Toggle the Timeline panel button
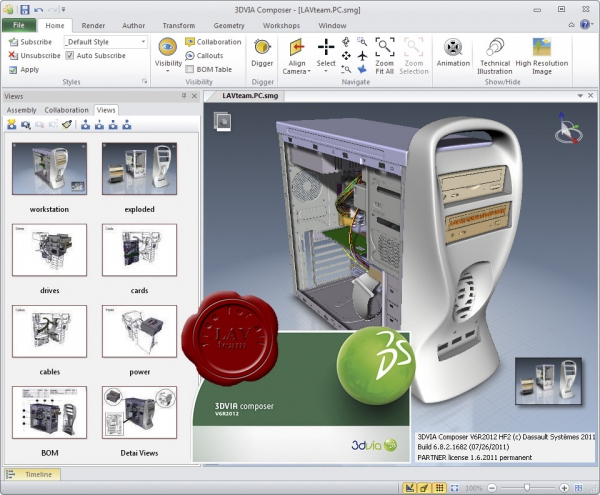Image resolution: width=600 pixels, height=495 pixels. 32,474
